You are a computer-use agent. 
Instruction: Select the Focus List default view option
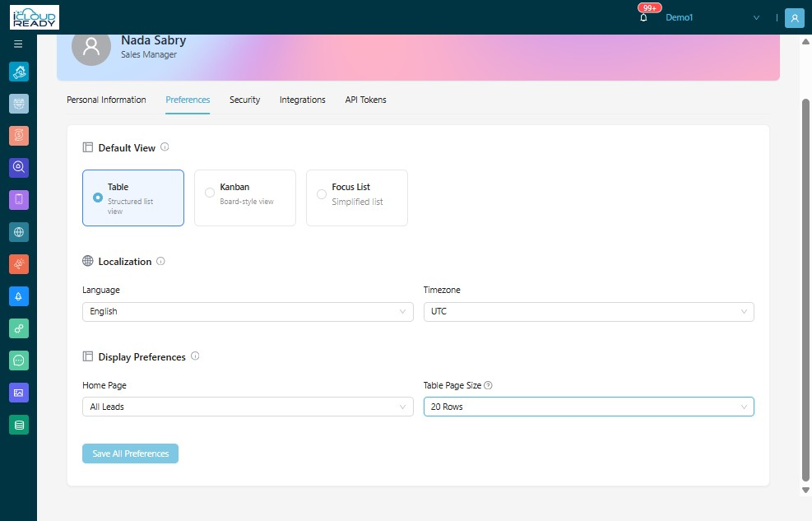357,198
